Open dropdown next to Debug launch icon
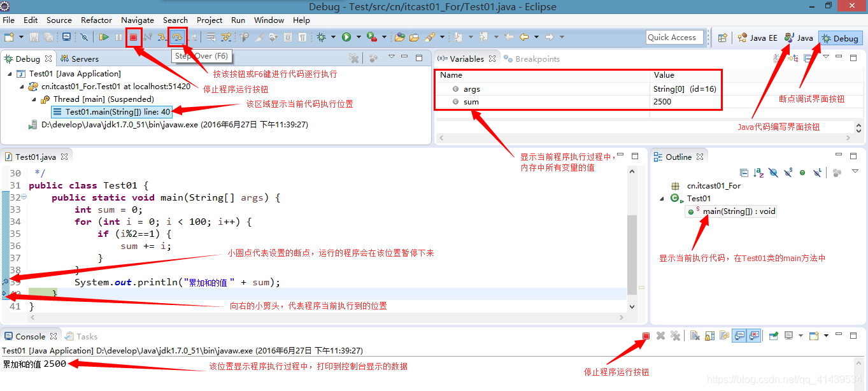The image size is (868, 391). [333, 37]
